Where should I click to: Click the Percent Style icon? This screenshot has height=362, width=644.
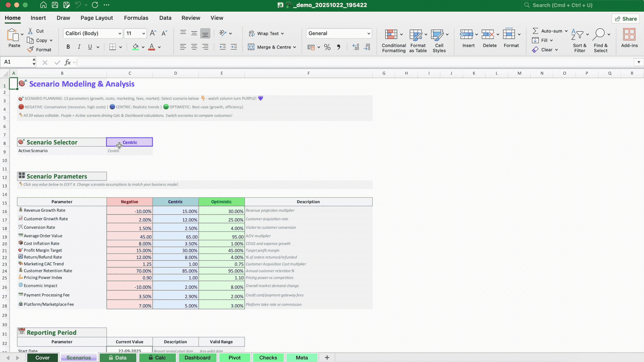point(327,47)
